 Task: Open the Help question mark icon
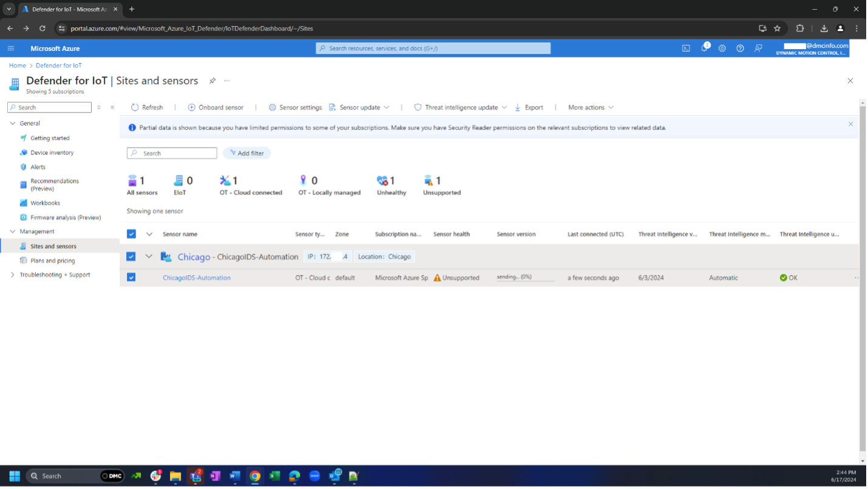pyautogui.click(x=740, y=49)
